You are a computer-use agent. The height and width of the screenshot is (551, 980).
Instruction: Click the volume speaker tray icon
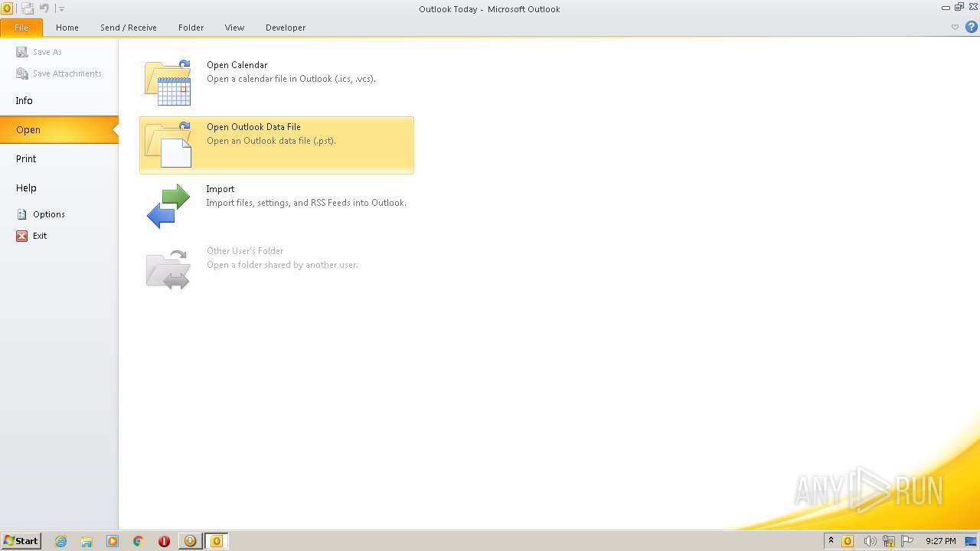(870, 541)
